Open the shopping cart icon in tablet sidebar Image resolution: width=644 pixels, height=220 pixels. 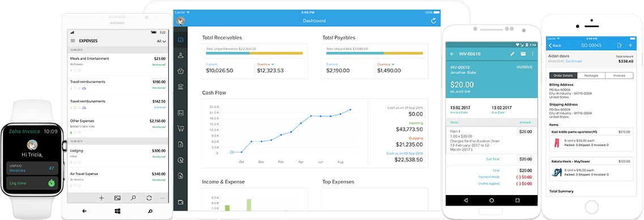click(x=180, y=128)
